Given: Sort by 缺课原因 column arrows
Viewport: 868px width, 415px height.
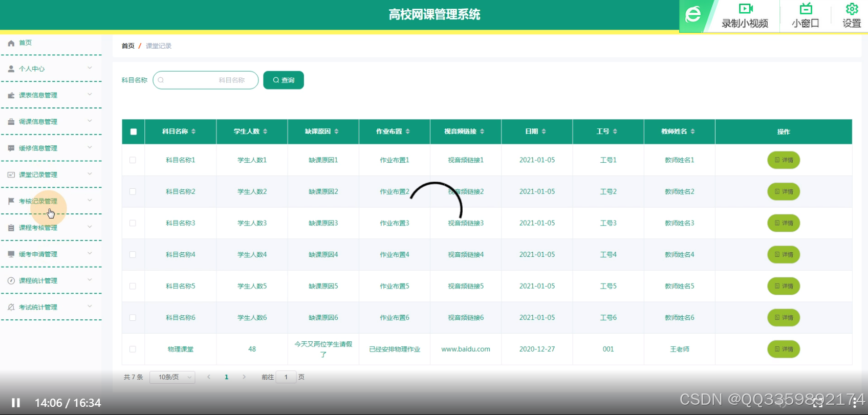Looking at the screenshot, I should coord(336,132).
